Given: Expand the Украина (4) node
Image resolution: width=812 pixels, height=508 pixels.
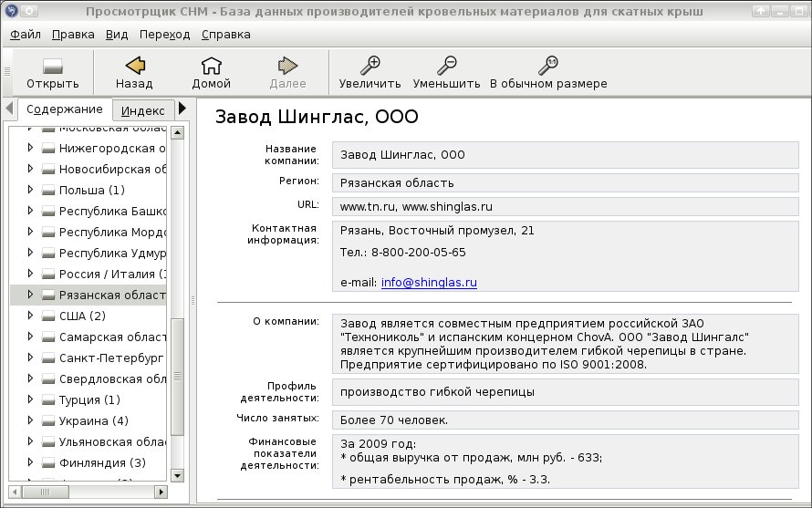Looking at the screenshot, I should coord(30,420).
